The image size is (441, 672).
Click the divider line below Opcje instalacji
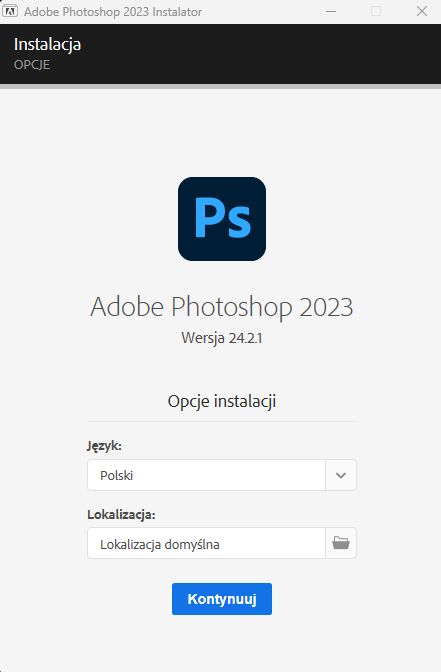click(222, 421)
